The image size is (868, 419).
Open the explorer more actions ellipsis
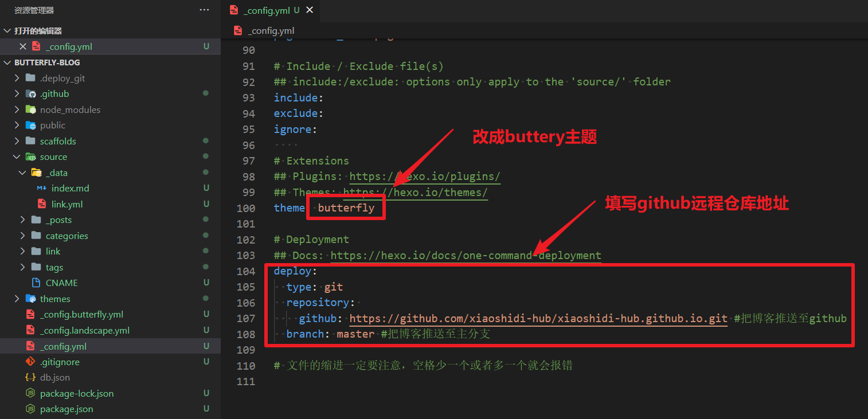(x=204, y=10)
